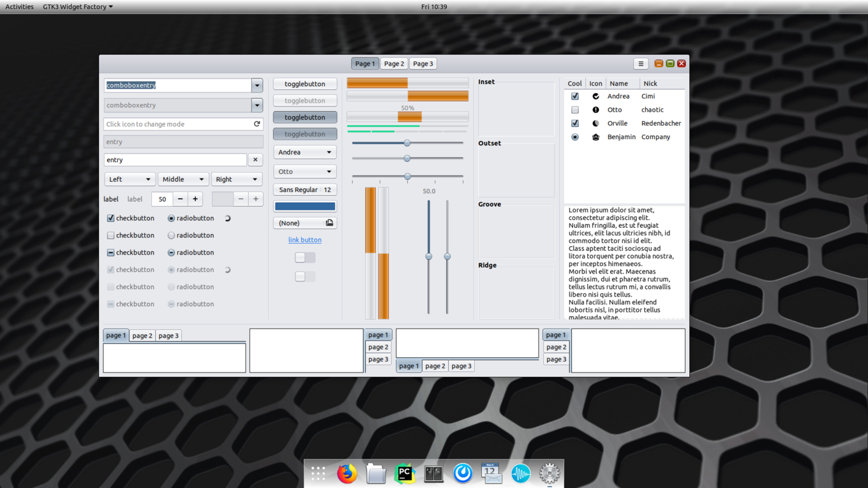
Task: Click the gear icon in the dock
Action: pos(550,473)
